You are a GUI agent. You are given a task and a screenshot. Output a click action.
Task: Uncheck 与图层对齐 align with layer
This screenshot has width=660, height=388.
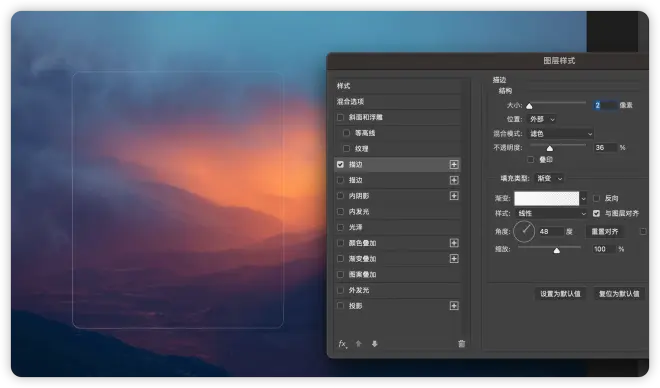pyautogui.click(x=596, y=213)
